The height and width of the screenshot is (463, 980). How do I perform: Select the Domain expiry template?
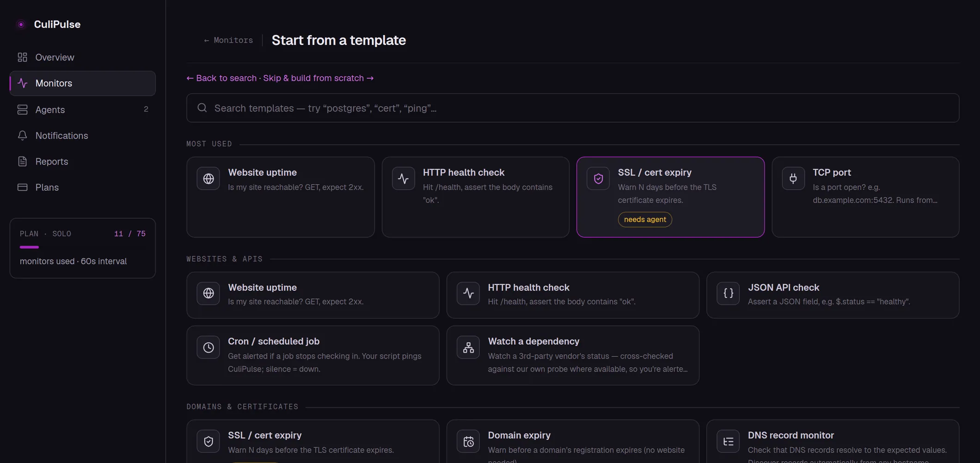coord(573,441)
